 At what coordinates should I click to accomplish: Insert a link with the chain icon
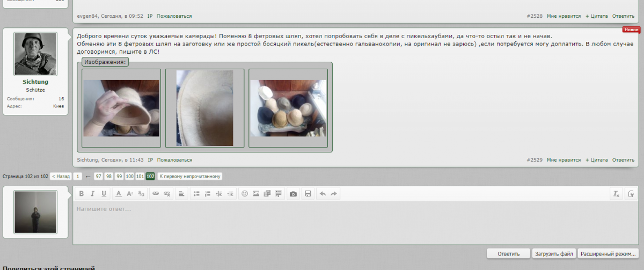(x=156, y=194)
